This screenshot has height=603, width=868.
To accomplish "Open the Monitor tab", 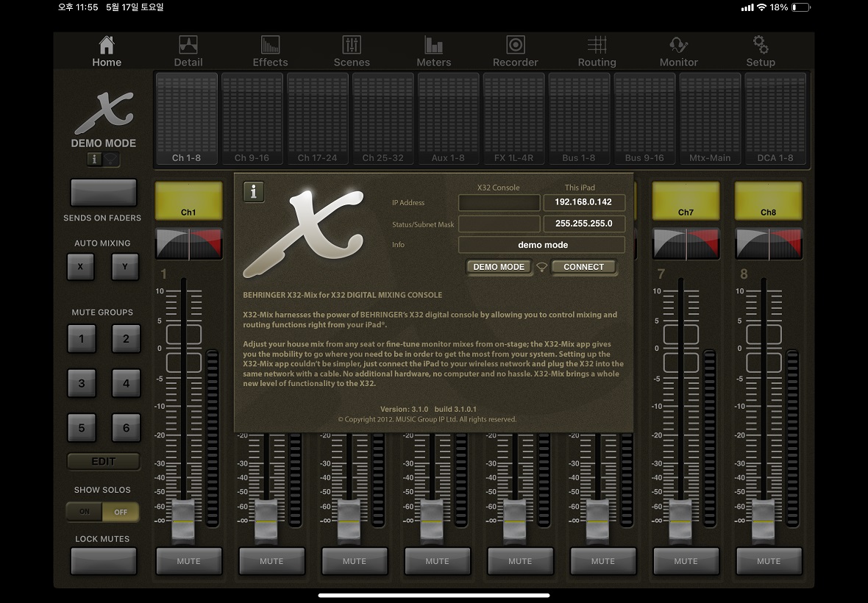I will point(679,51).
